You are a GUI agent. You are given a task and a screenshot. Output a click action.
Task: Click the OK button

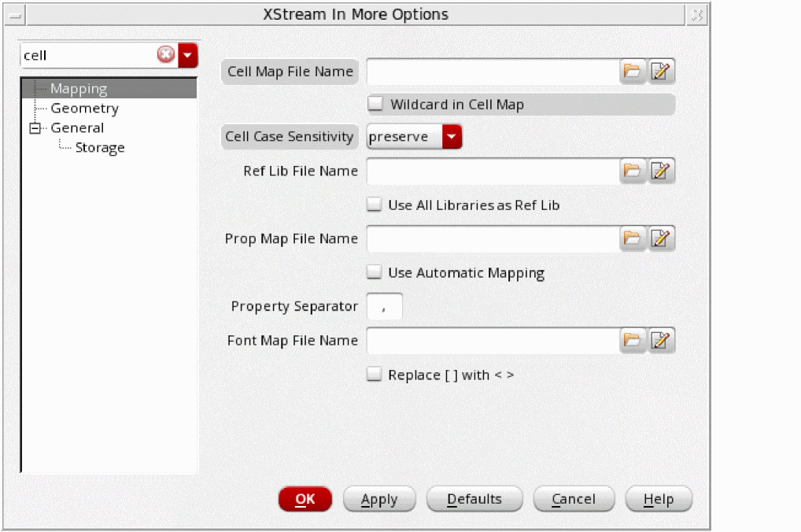[305, 499]
